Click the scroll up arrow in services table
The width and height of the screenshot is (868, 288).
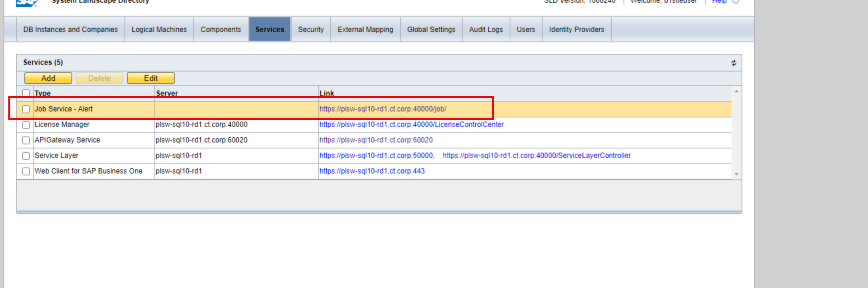tap(736, 91)
